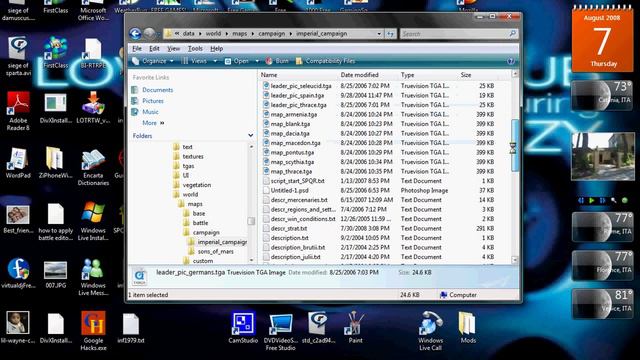Image resolution: width=640 pixels, height=360 pixels.
Task: Open WordPad desktop icon
Action: point(18,163)
